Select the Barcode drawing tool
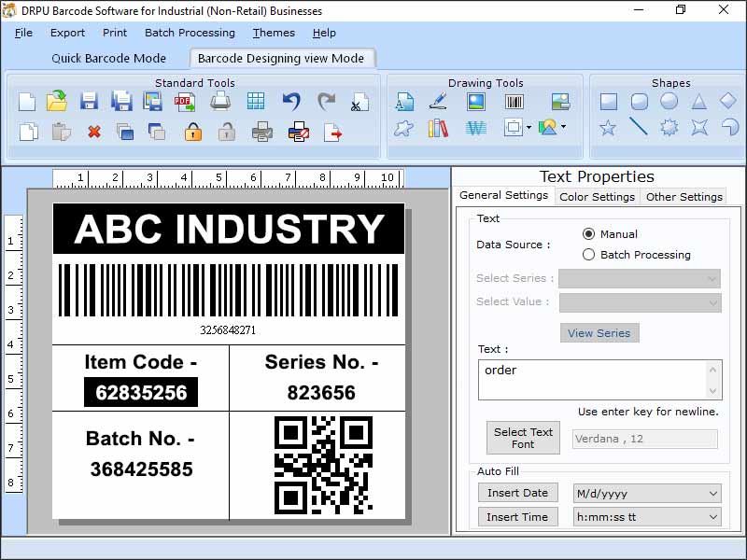The width and height of the screenshot is (747, 560). [514, 101]
